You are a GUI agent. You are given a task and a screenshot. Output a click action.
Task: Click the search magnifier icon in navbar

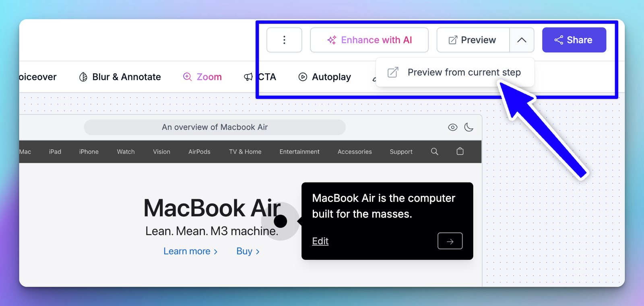(434, 152)
